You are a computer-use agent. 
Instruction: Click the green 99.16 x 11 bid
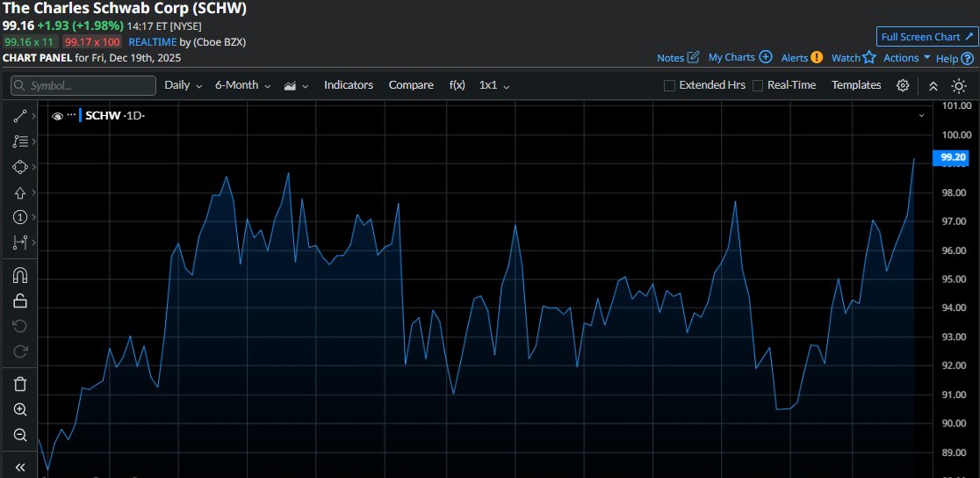pos(31,42)
